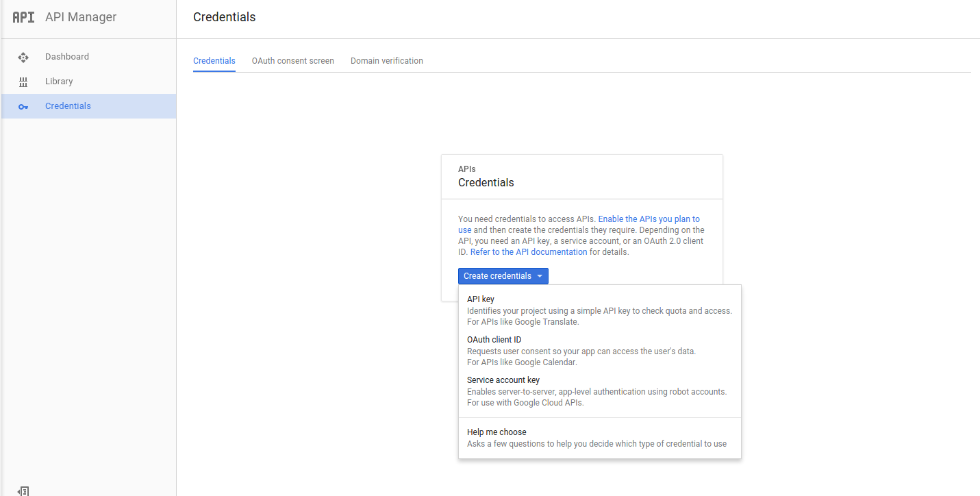Click the Dashboard icon in the sidebar

click(x=23, y=58)
